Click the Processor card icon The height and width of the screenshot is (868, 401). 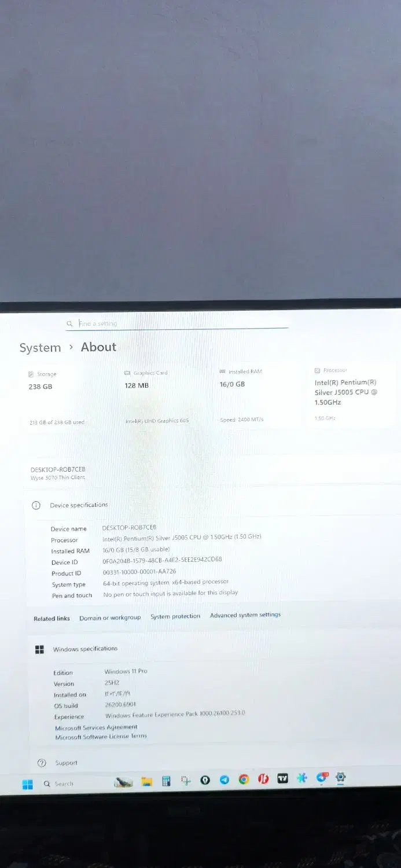tap(317, 370)
